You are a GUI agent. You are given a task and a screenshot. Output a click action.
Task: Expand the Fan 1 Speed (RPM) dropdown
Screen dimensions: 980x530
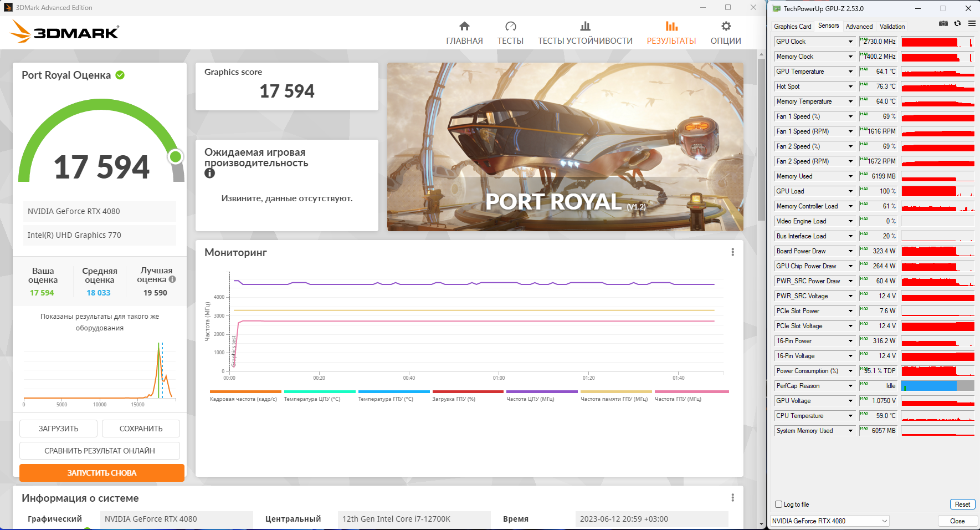(x=850, y=131)
